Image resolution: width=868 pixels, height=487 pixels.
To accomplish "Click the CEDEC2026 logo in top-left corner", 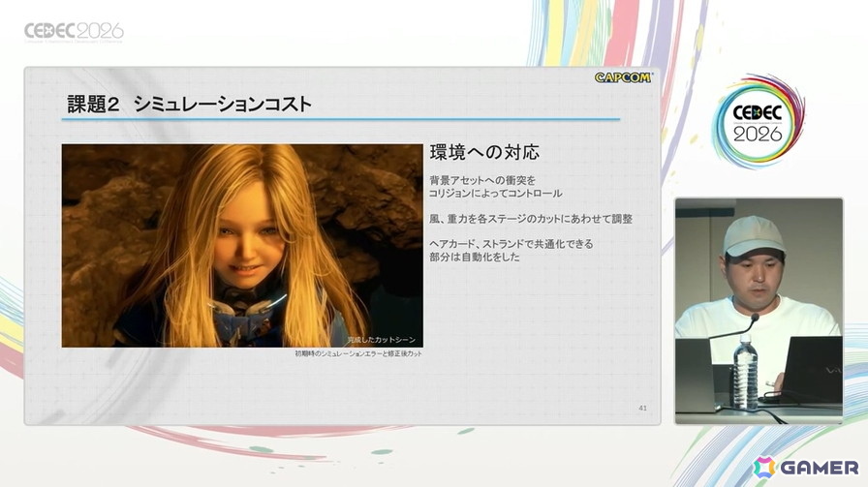I will [74, 32].
